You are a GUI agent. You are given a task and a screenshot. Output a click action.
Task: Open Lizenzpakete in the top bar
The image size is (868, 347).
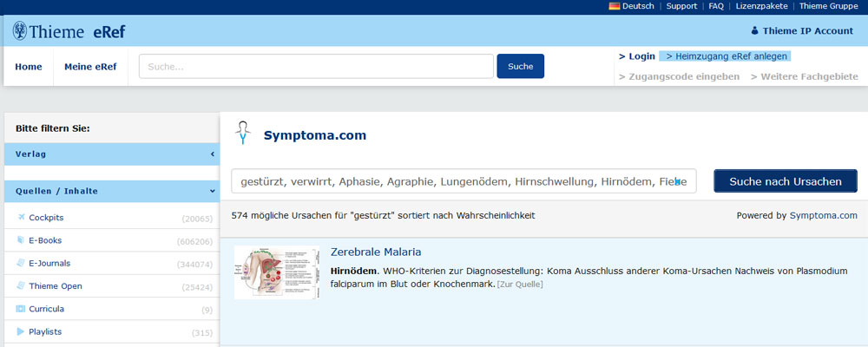(762, 6)
